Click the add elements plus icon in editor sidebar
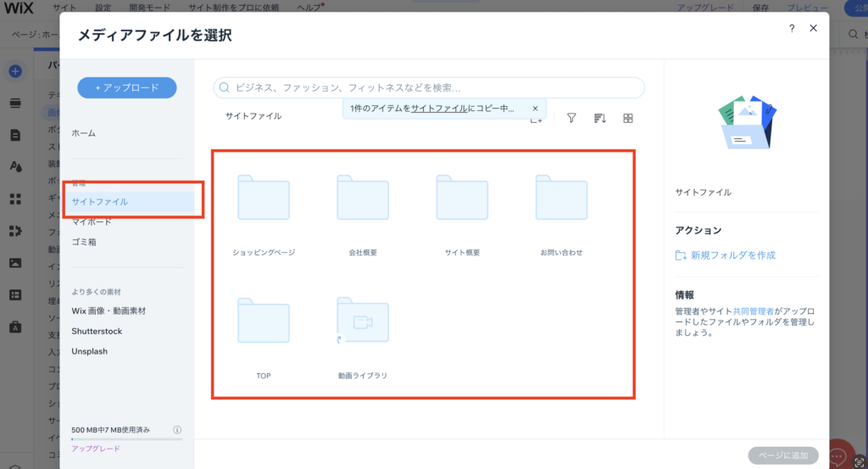This screenshot has width=868, height=469. pos(15,71)
